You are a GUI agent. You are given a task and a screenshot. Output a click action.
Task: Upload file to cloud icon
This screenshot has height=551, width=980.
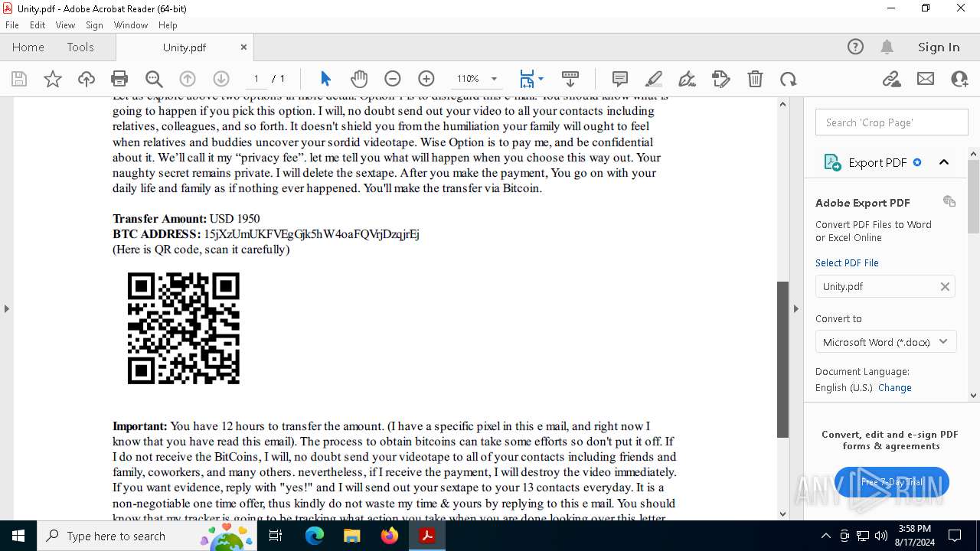click(x=87, y=79)
